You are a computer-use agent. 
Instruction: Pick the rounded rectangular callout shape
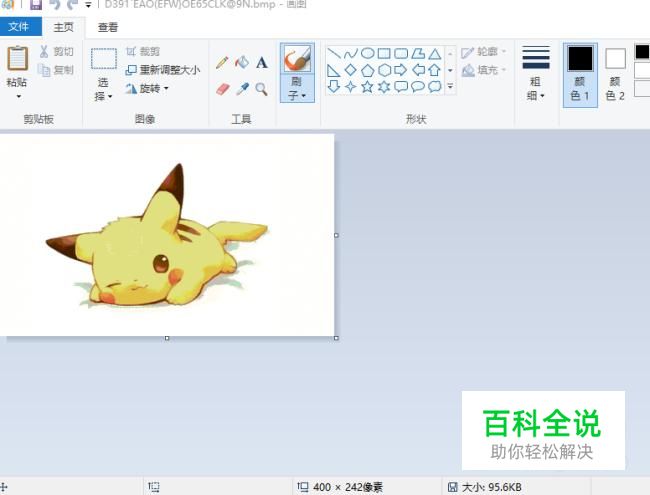(x=401, y=87)
